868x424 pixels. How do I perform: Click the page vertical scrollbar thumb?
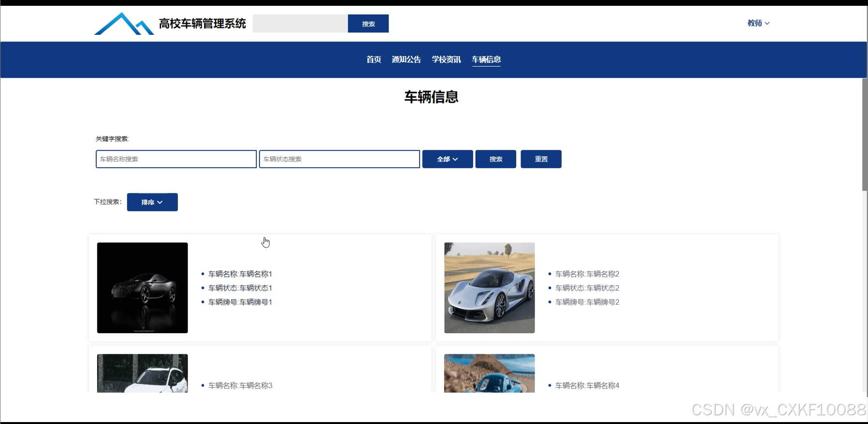(865, 134)
